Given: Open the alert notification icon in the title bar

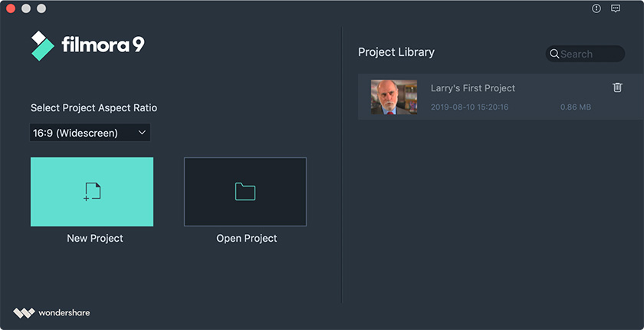Looking at the screenshot, I should tap(596, 8).
